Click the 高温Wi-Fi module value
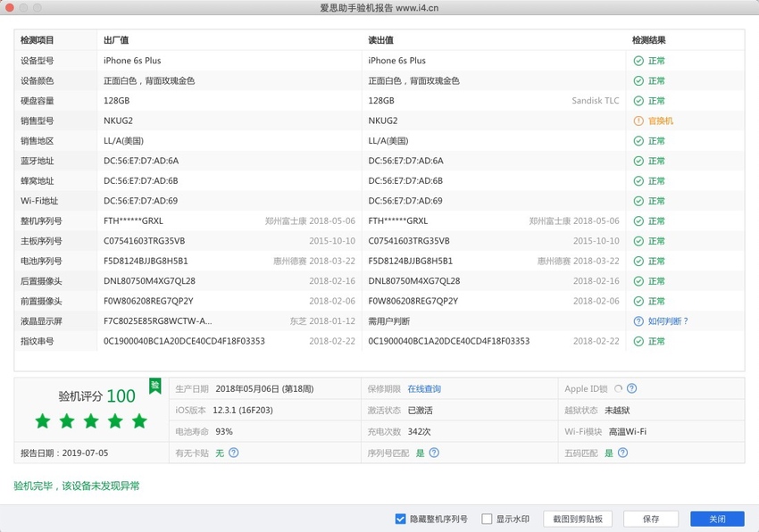 [x=628, y=431]
